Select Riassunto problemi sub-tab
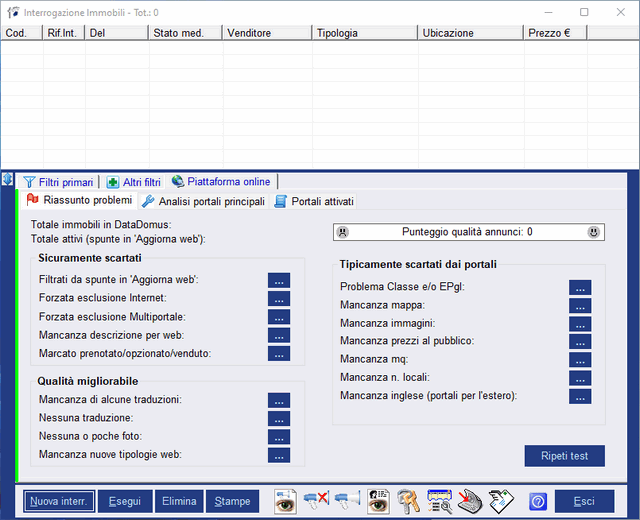This screenshot has width=640, height=520. 79,200
